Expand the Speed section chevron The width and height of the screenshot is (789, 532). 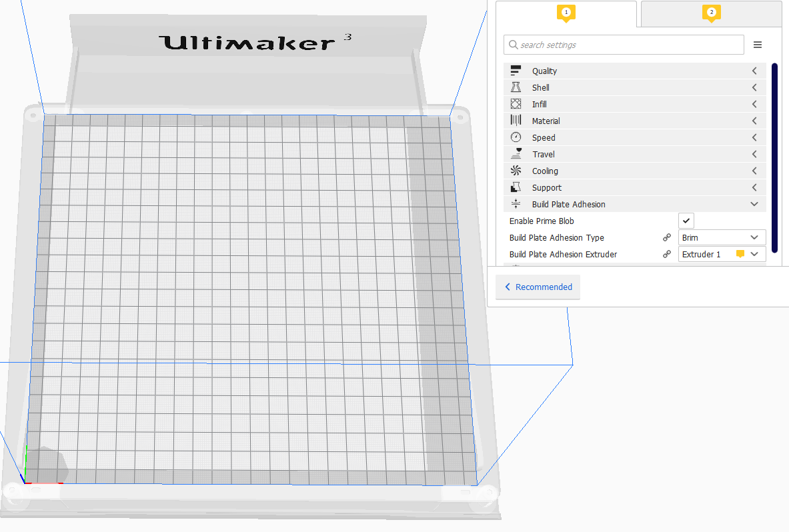(x=754, y=137)
